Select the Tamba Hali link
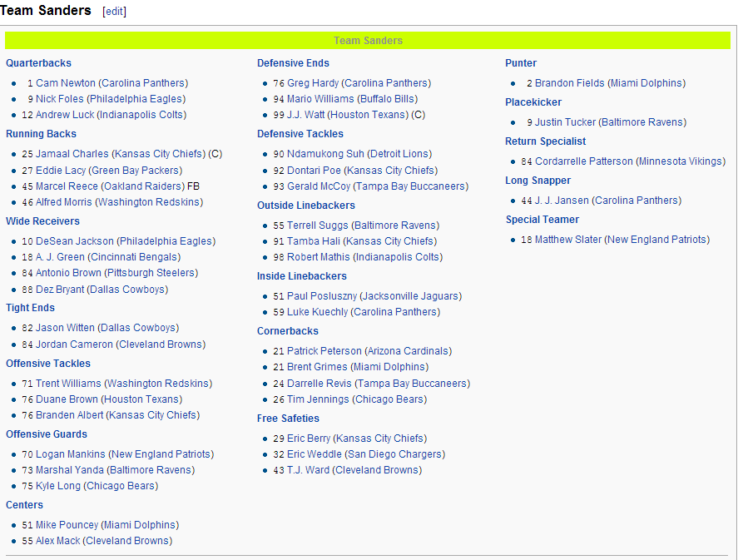This screenshot has width=738, height=560. pyautogui.click(x=314, y=241)
